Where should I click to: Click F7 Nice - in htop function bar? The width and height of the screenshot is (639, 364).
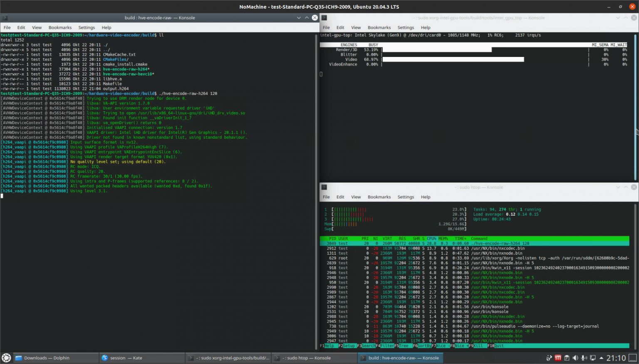pos(440,346)
